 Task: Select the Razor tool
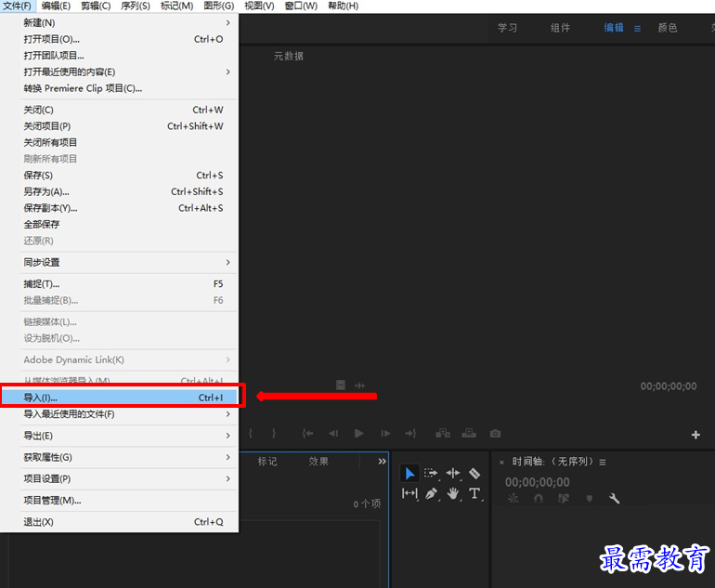474,474
